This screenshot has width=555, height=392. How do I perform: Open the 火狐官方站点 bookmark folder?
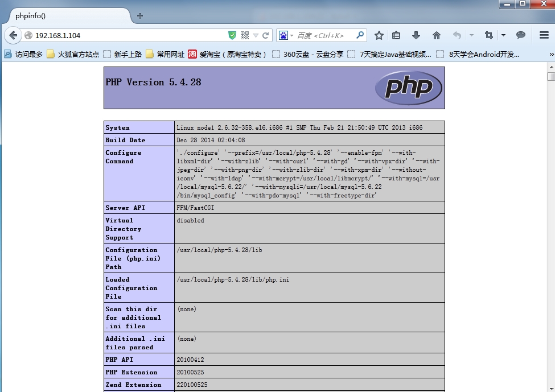click(73, 54)
